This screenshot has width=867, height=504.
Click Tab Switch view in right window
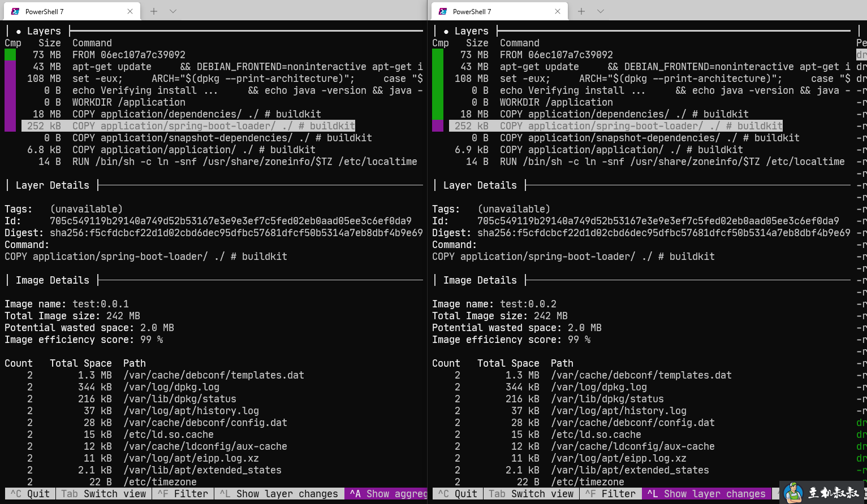pyautogui.click(x=531, y=494)
